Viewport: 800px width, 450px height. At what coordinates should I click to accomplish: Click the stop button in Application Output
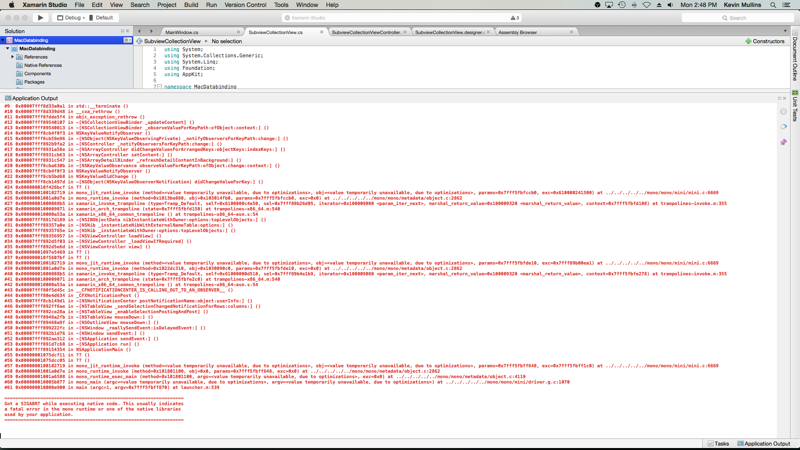click(x=783, y=111)
